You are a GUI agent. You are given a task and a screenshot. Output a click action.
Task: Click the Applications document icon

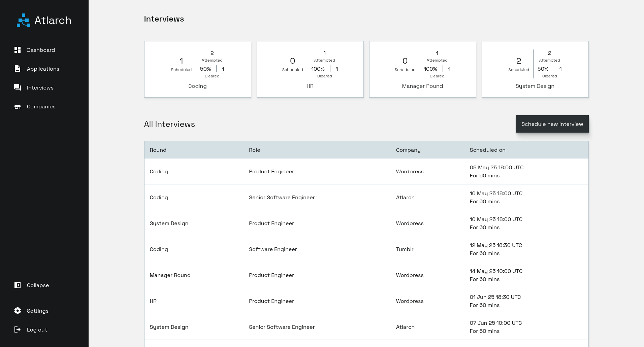point(18,69)
